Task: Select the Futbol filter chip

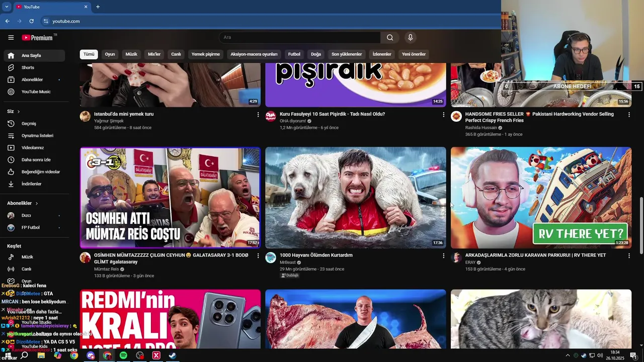Action: 294,54
